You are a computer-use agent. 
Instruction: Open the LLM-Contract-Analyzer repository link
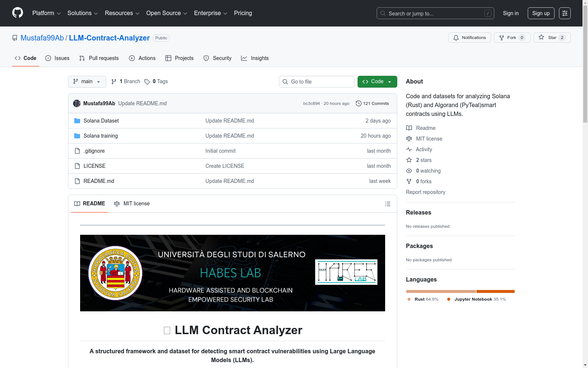pyautogui.click(x=110, y=38)
